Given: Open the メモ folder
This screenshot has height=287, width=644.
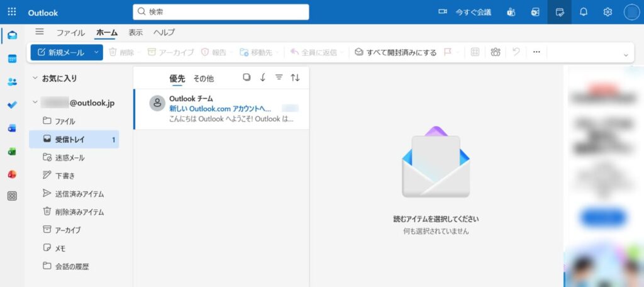Looking at the screenshot, I should point(74,248).
